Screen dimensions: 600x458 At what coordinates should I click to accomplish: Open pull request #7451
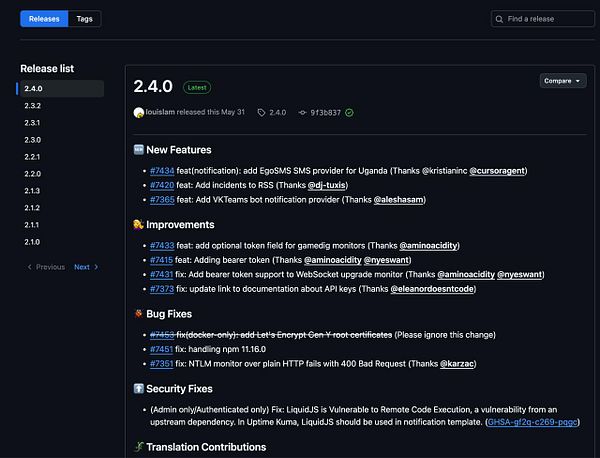161,349
